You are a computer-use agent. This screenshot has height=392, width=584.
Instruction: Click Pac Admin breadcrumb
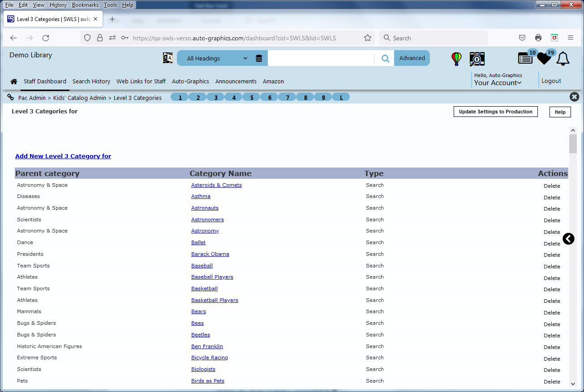click(32, 98)
